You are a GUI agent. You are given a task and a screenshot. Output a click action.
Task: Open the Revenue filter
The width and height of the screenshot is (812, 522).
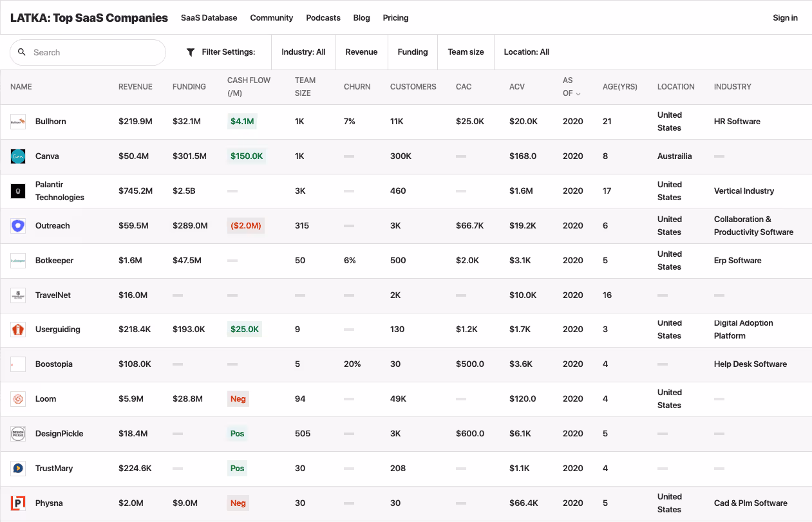click(361, 52)
